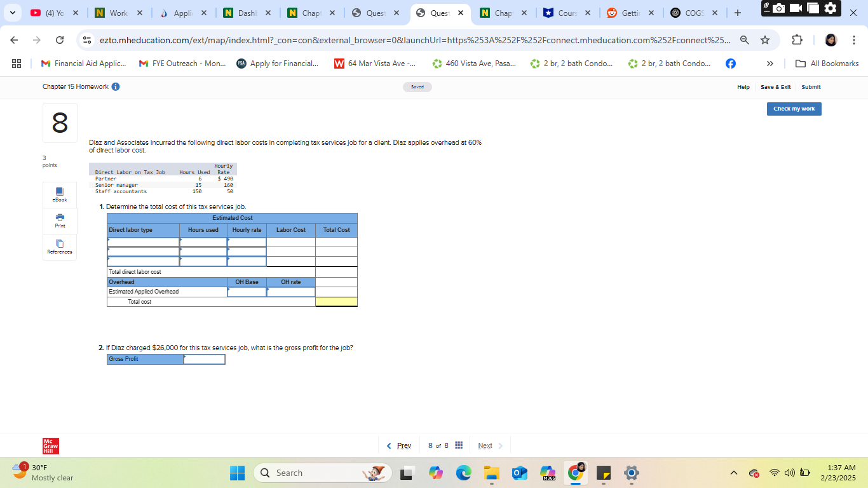Viewport: 868px width, 488px height.
Task: Switch to the Work tab
Action: (118, 13)
